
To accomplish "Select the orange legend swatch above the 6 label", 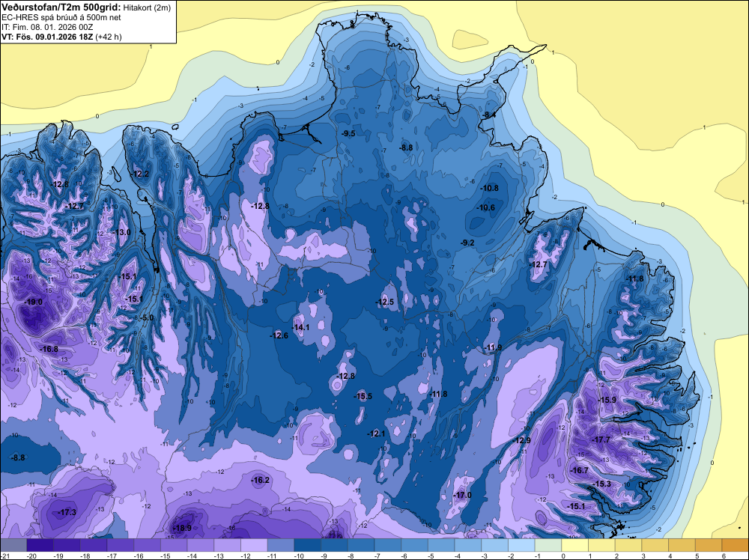I will (x=736, y=545).
